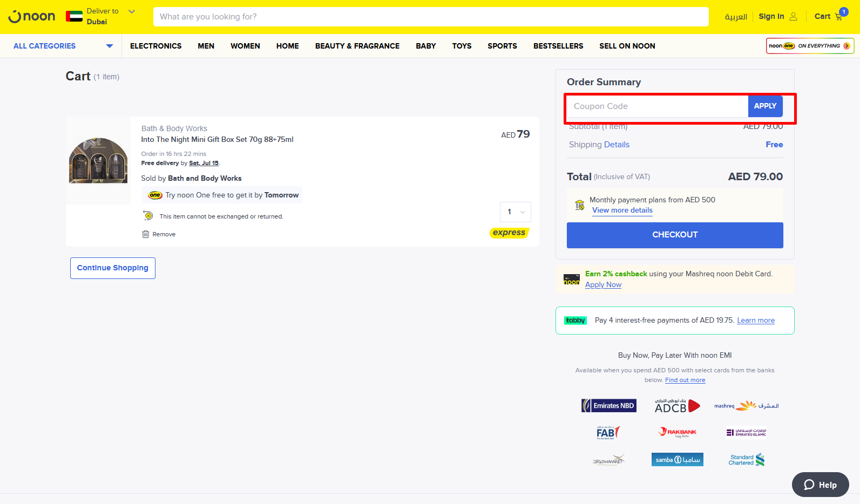Click the express delivery badge

point(509,233)
